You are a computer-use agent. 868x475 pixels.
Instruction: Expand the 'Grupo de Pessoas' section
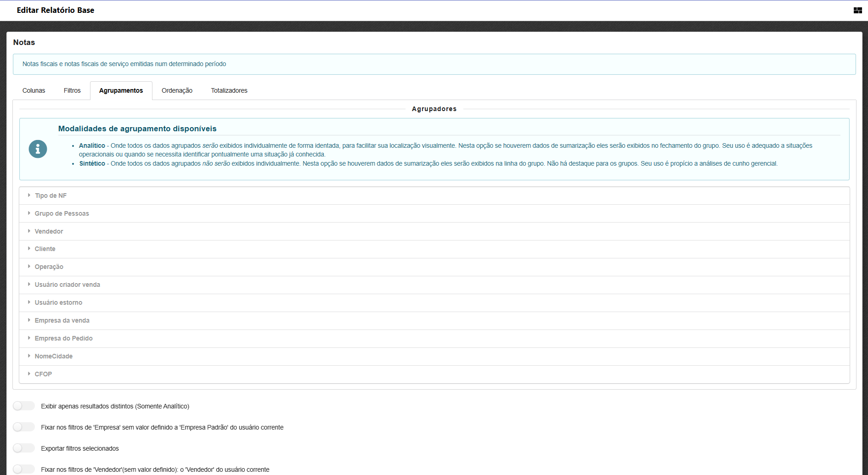coord(62,213)
